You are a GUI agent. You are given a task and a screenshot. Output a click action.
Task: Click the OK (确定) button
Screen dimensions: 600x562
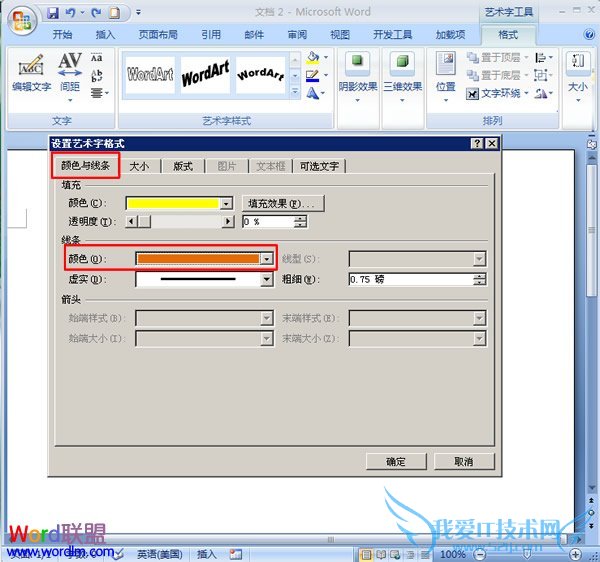396,462
